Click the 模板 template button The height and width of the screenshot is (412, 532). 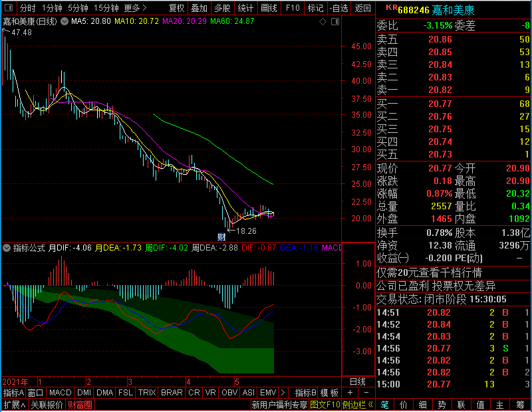click(329, 393)
